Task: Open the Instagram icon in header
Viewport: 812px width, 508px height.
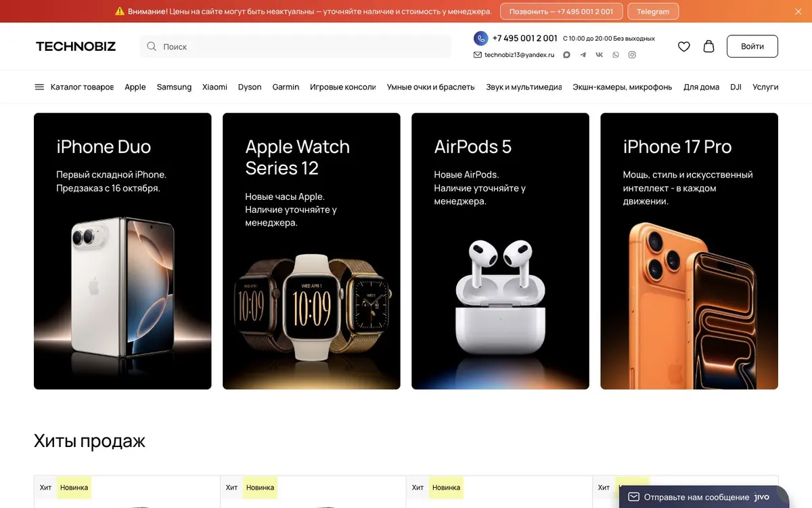Action: pos(632,55)
